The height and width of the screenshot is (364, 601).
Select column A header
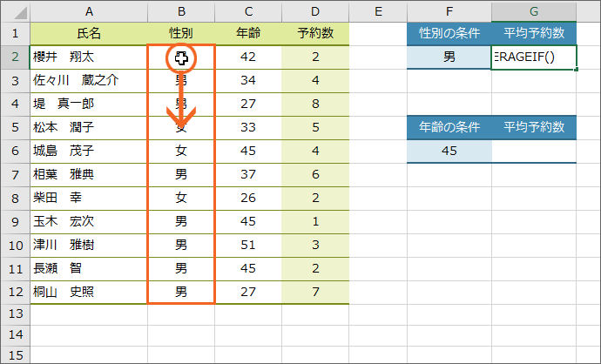pyautogui.click(x=89, y=11)
